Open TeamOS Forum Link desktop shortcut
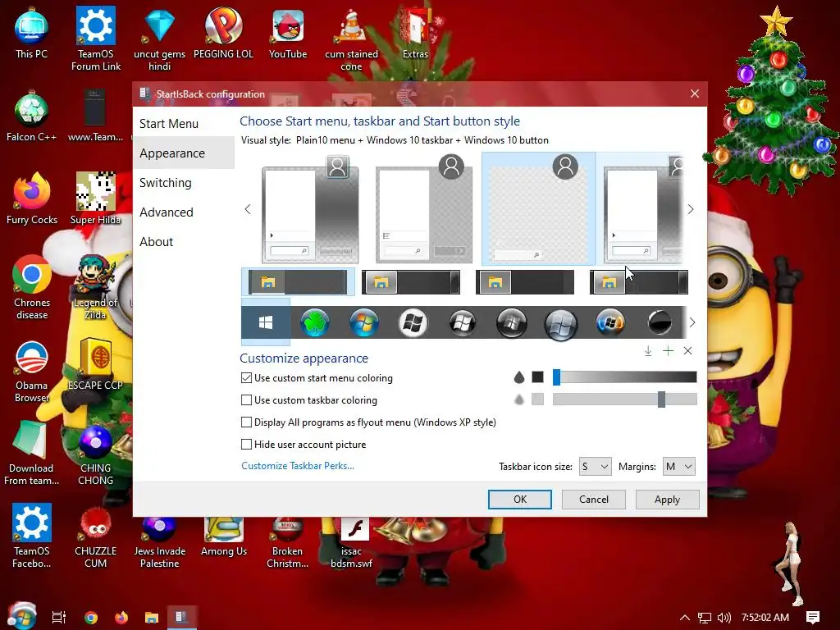 click(x=96, y=39)
